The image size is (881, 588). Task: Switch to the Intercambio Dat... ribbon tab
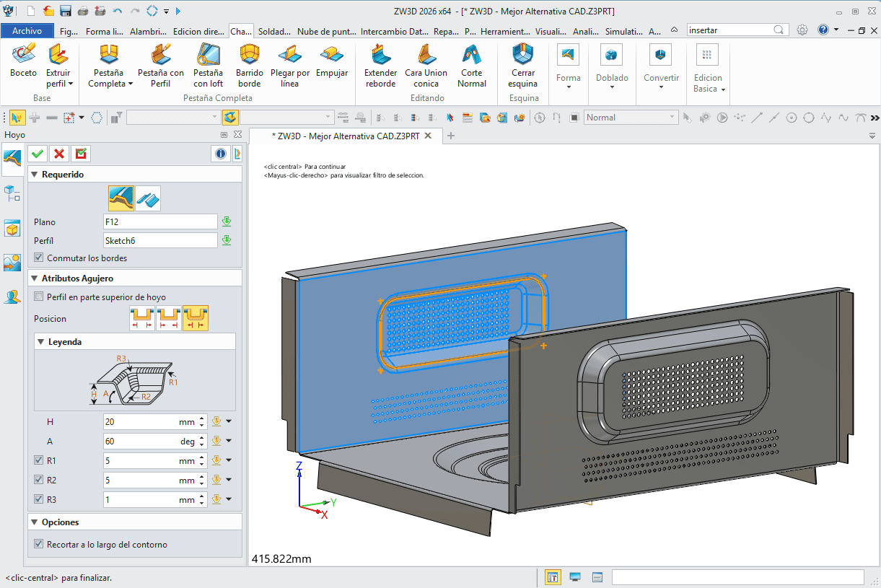coord(394,31)
